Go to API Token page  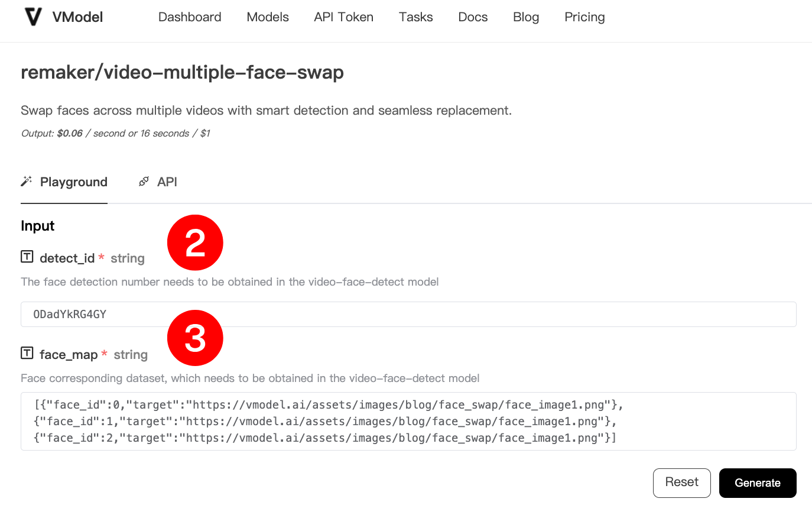[344, 17]
